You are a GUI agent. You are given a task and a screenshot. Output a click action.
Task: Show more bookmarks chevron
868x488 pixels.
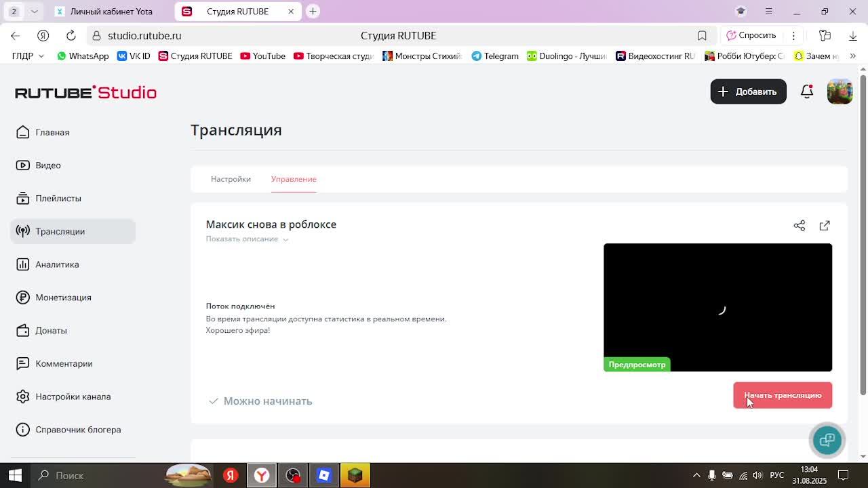click(x=853, y=56)
